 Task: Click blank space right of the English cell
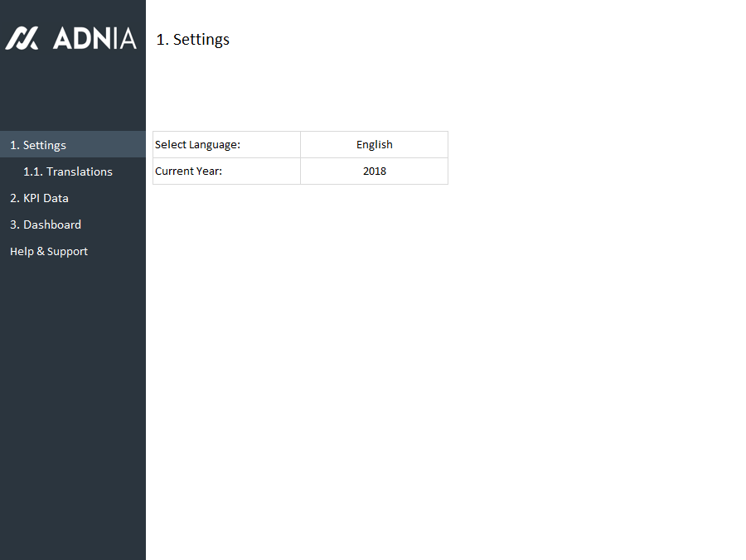(x=580, y=144)
